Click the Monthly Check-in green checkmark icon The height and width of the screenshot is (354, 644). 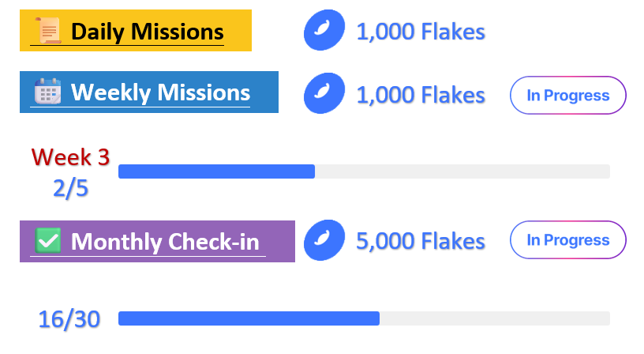point(49,241)
